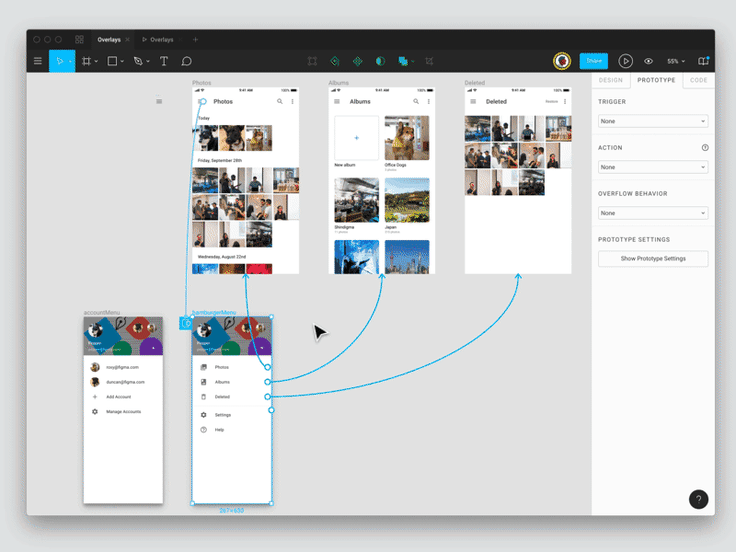Open the hamburger main menu
Screen dimensions: 736x552
[38, 61]
